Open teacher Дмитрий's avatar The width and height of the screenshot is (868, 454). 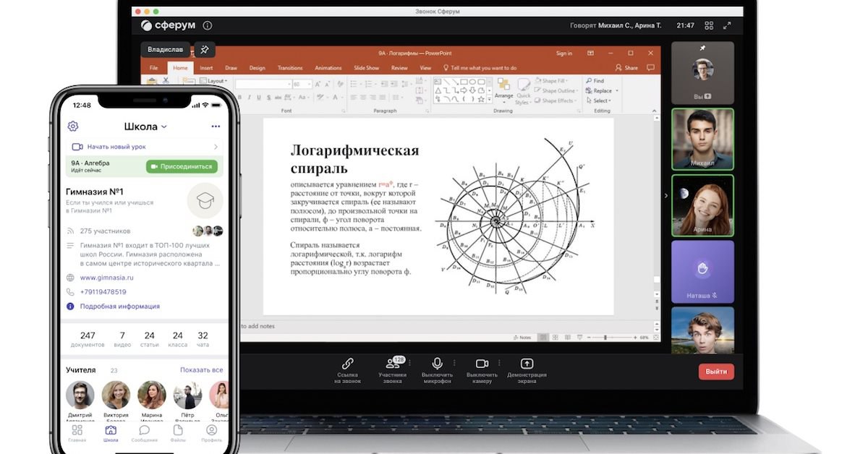(80, 395)
